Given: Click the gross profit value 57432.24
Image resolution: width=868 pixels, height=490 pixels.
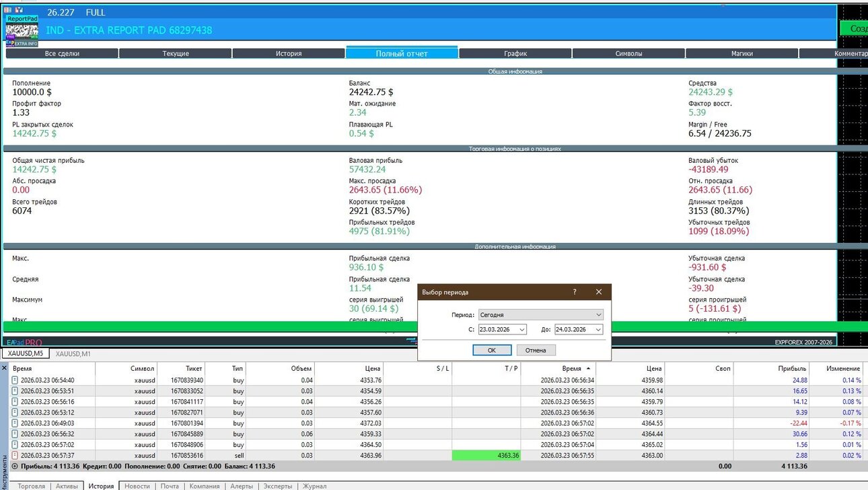Looking at the screenshot, I should (x=367, y=170).
